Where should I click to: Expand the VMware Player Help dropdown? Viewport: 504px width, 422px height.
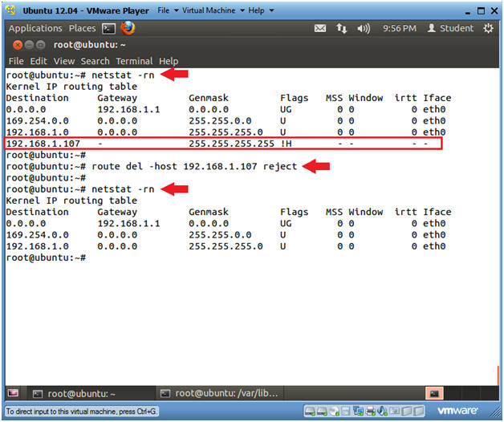pos(261,10)
